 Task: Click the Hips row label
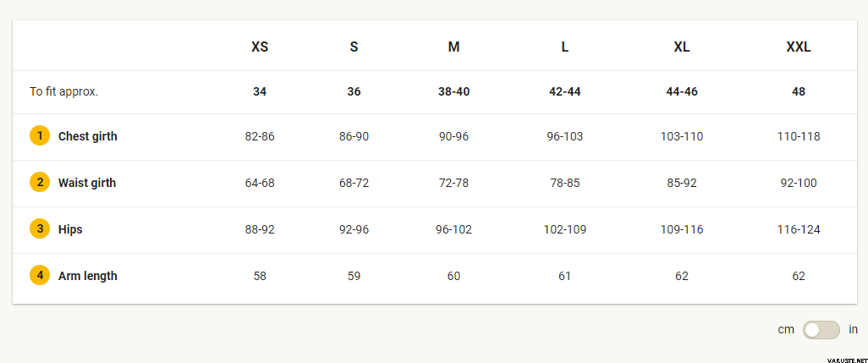click(70, 229)
